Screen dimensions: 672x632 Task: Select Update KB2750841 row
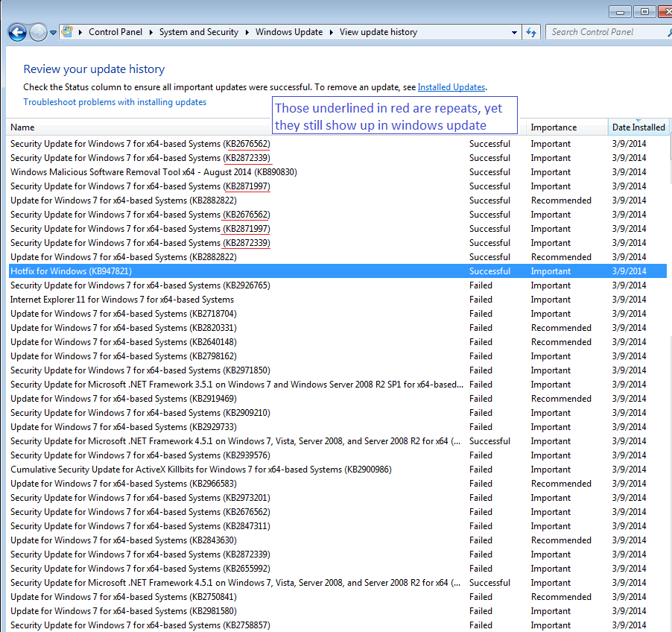337,596
